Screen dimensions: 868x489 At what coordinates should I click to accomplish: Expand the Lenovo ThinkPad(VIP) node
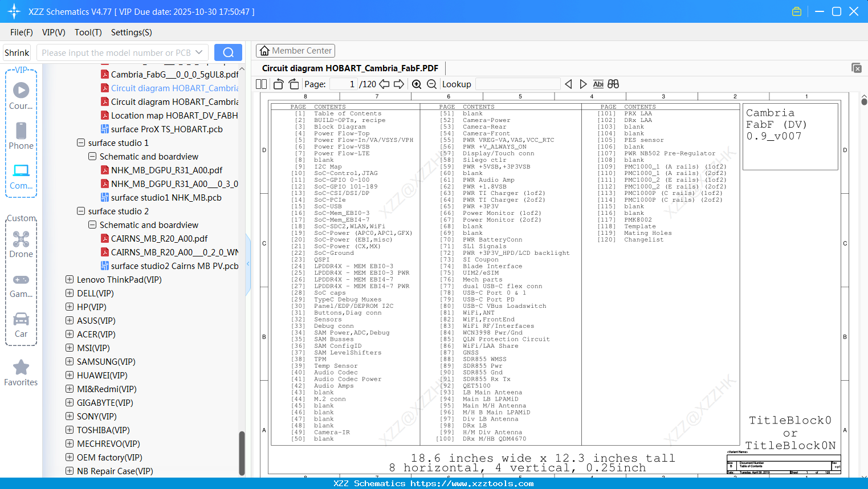tap(70, 279)
